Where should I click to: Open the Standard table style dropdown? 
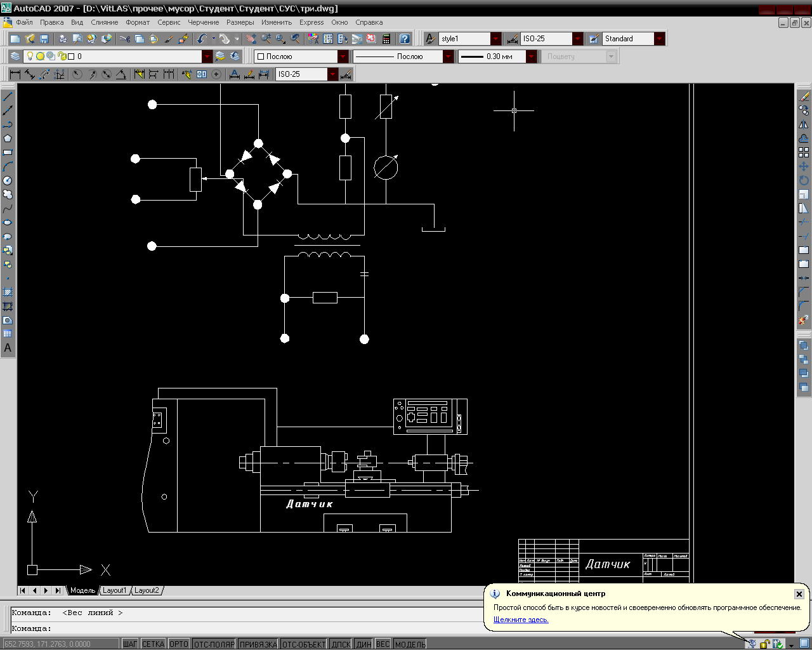660,39
